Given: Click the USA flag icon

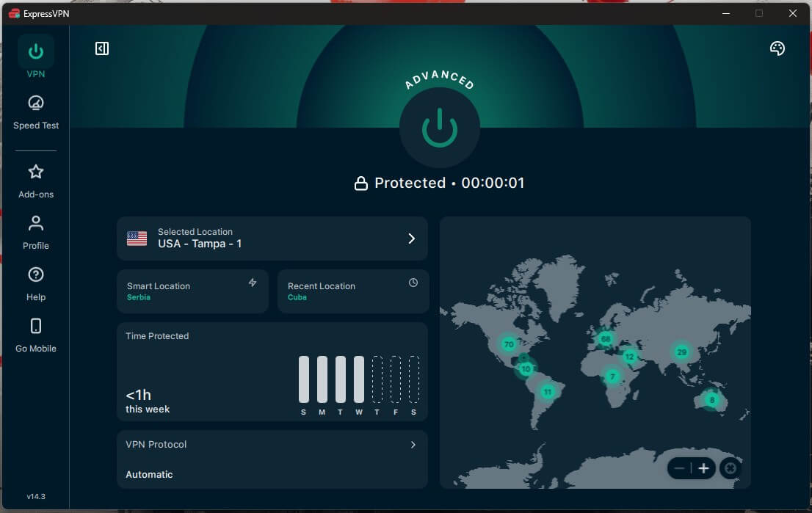Looking at the screenshot, I should (137, 238).
